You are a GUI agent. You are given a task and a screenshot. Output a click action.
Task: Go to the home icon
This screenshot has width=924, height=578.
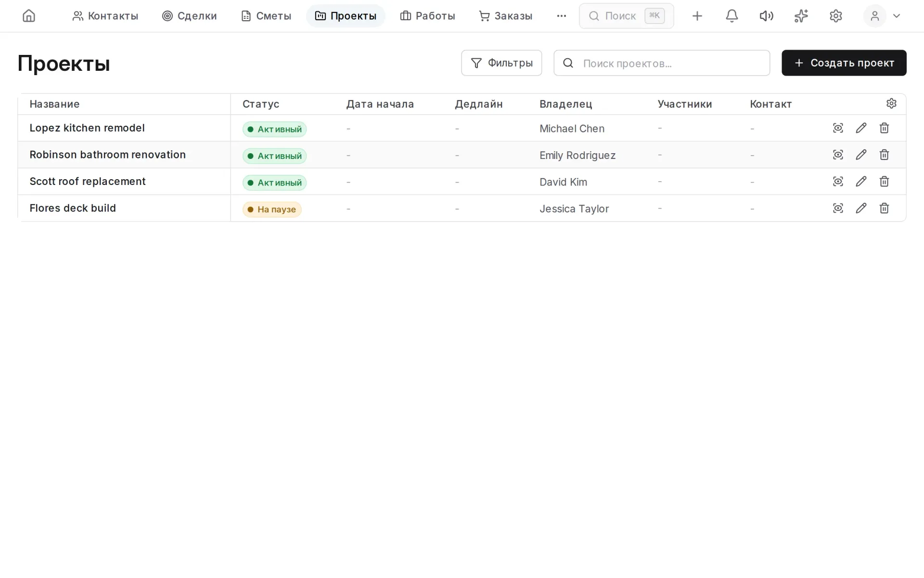(29, 16)
